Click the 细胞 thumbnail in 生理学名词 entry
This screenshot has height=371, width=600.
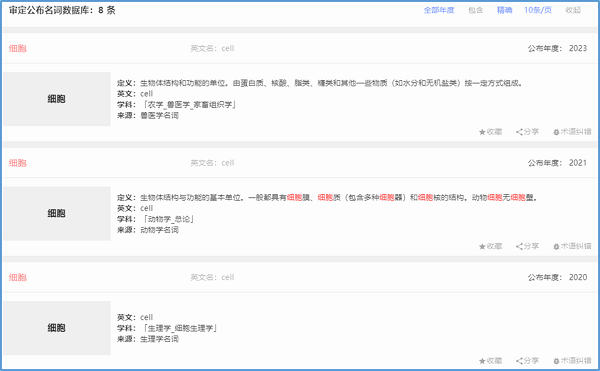click(57, 328)
